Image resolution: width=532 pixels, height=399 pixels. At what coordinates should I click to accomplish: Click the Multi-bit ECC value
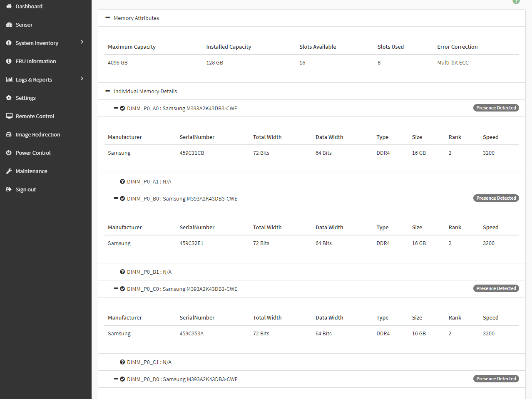click(453, 63)
